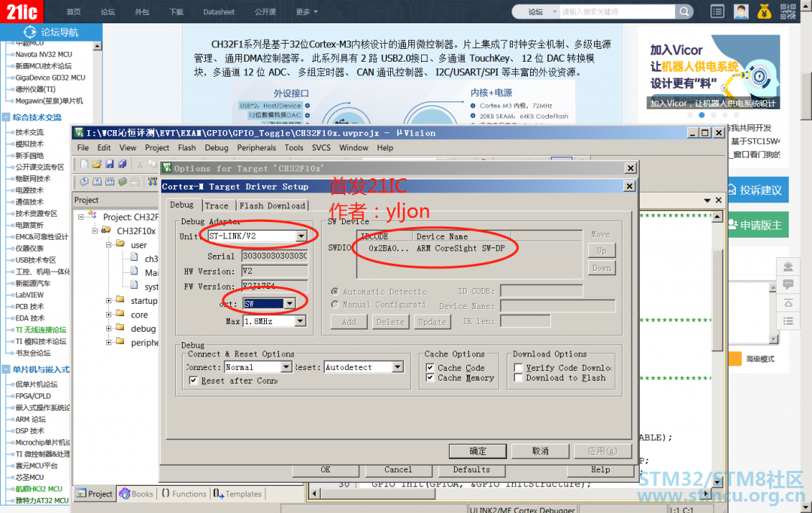The height and width of the screenshot is (513, 812).
Task: Click the 确定 button in driver setup
Action: tap(477, 451)
